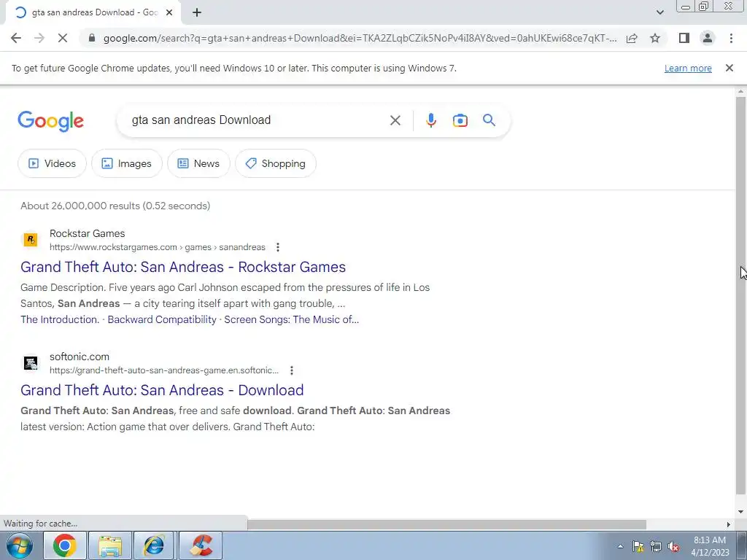The width and height of the screenshot is (747, 560).
Task: Open The Introduction sitelink
Action: click(60, 319)
